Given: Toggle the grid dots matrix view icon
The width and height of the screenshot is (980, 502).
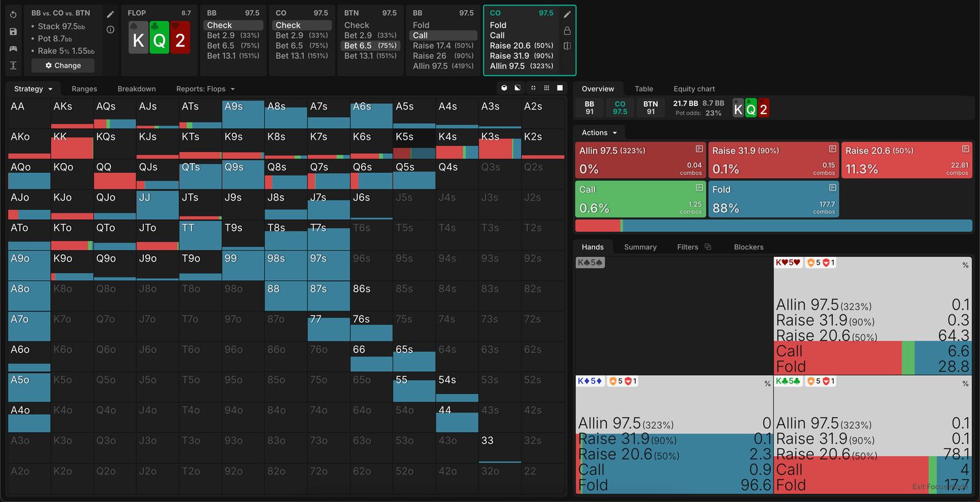Looking at the screenshot, I should (x=546, y=88).
